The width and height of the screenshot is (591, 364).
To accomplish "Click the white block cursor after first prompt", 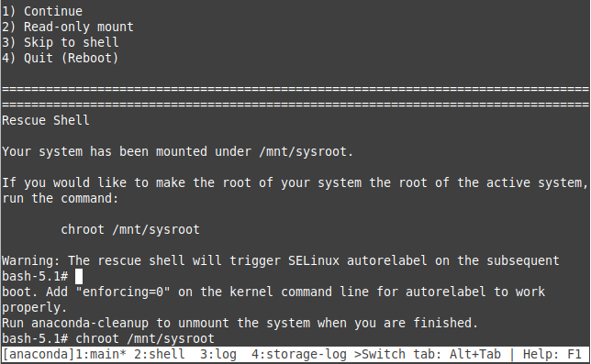I will pos(79,276).
